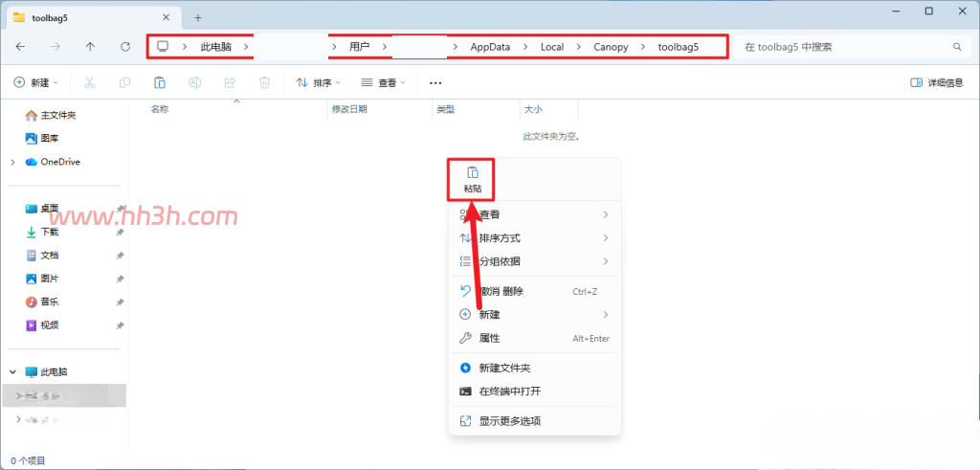Click the Back navigation arrow
Screen dimensions: 980x470
[21, 47]
